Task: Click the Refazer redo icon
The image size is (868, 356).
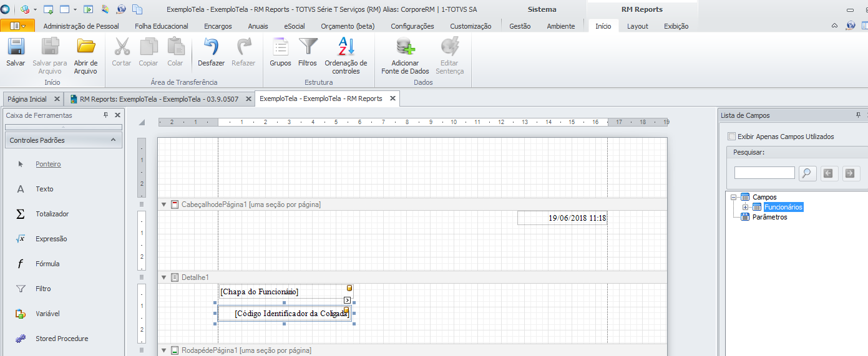Action: 243,47
